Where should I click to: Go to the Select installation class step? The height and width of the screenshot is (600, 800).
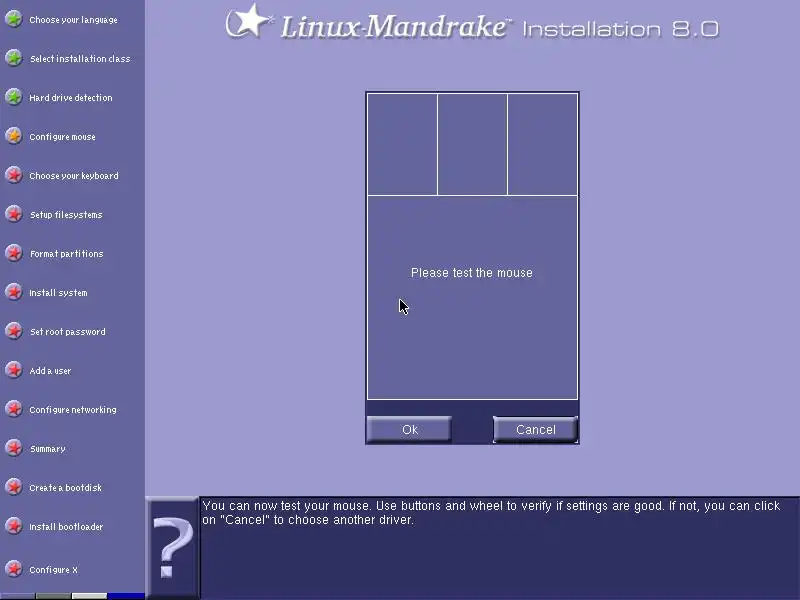coord(80,59)
